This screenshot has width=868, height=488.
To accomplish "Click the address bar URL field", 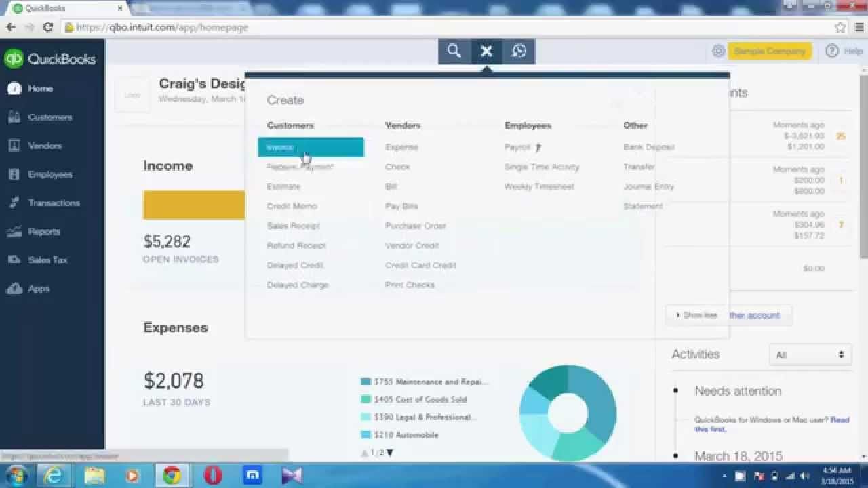I will (x=448, y=27).
